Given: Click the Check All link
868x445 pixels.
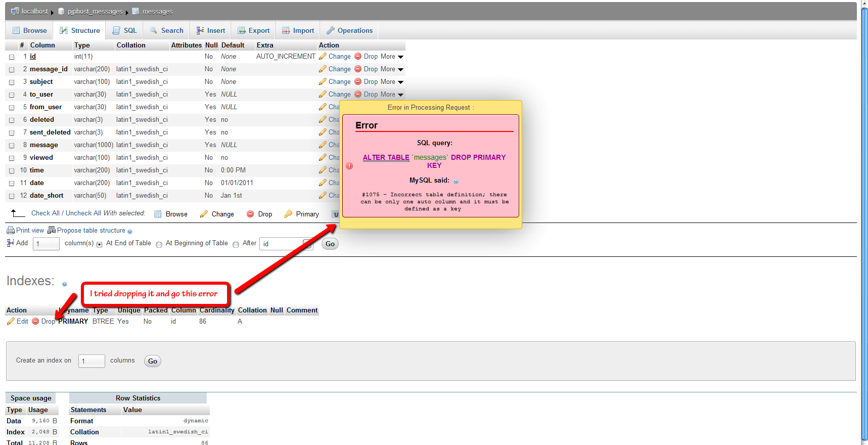Looking at the screenshot, I should [45, 213].
